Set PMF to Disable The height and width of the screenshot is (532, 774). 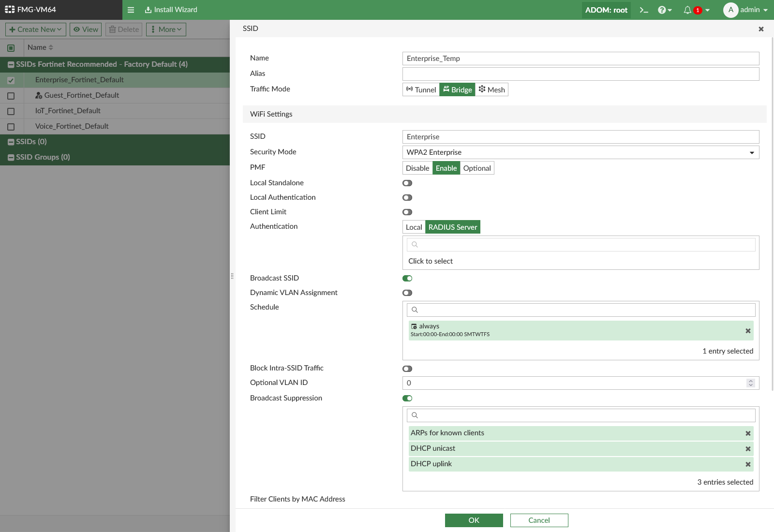417,168
